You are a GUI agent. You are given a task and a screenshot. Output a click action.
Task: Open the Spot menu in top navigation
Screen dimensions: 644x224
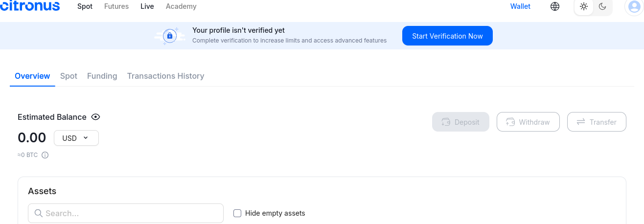pyautogui.click(x=85, y=6)
